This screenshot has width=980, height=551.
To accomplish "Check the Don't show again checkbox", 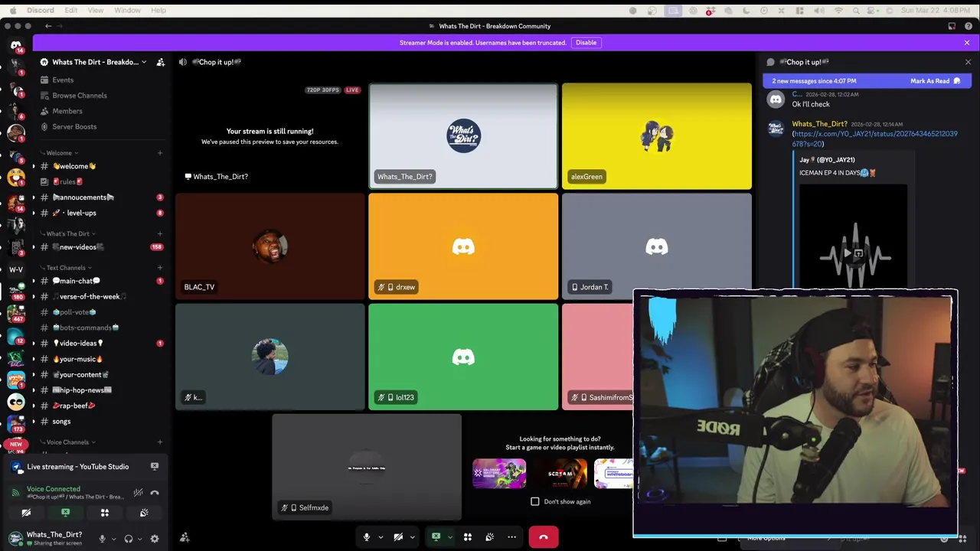I will tap(535, 502).
